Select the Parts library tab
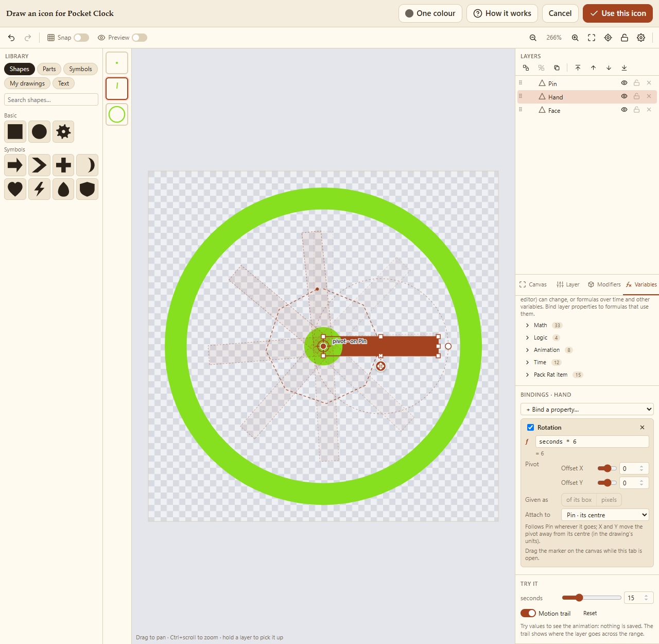 coord(49,69)
